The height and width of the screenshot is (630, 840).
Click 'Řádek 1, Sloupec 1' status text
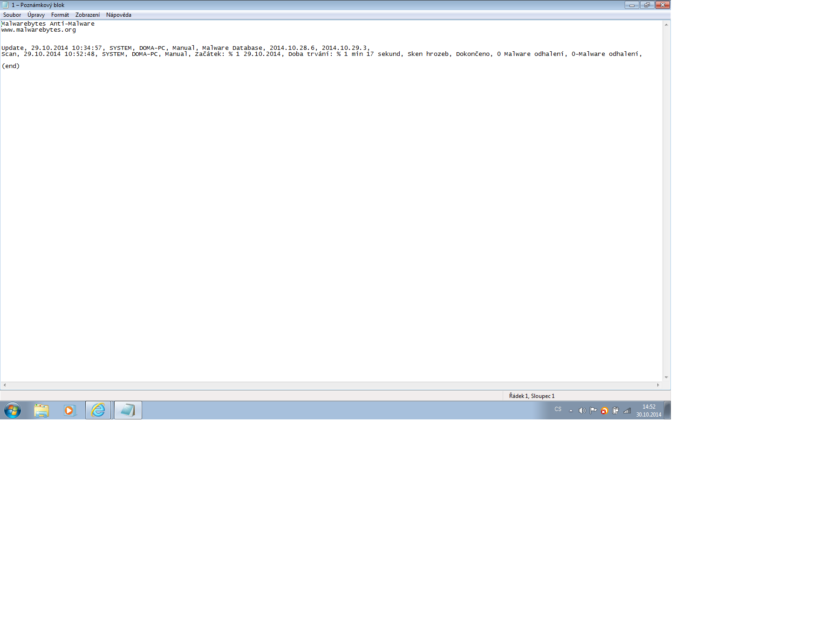pos(532,396)
